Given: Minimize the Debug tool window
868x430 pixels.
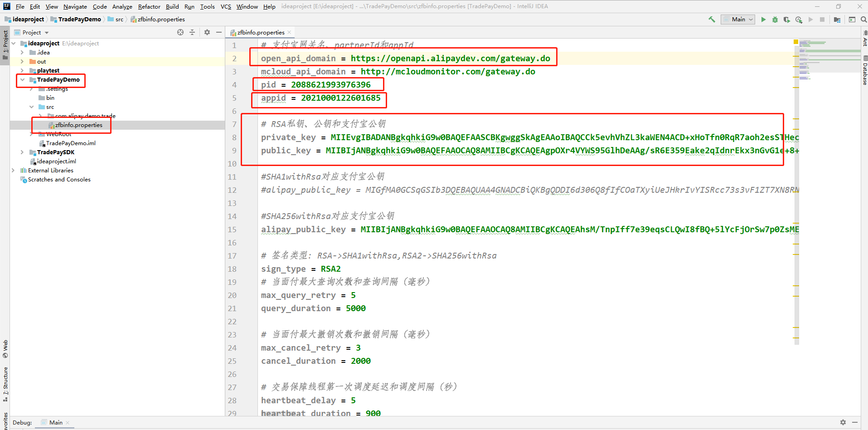Looking at the screenshot, I should click(855, 422).
